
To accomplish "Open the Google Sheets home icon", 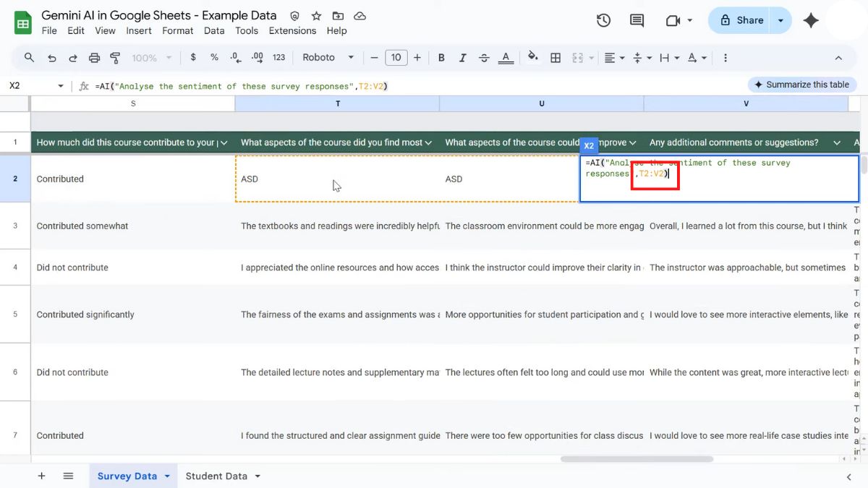I will [23, 22].
